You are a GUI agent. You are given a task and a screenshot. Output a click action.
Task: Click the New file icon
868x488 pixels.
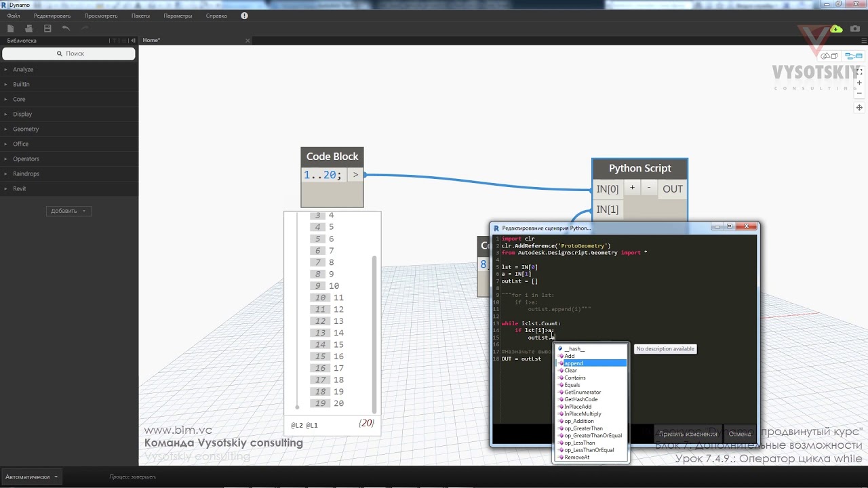click(10, 28)
